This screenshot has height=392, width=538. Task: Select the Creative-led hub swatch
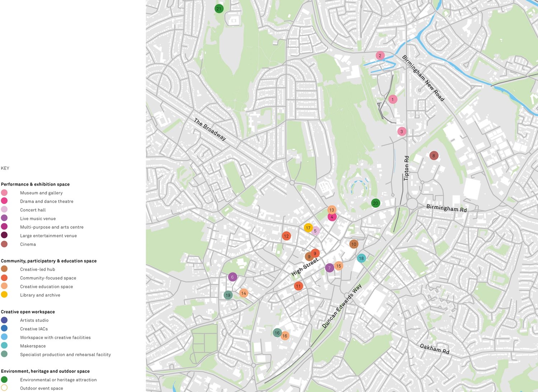coord(4,269)
